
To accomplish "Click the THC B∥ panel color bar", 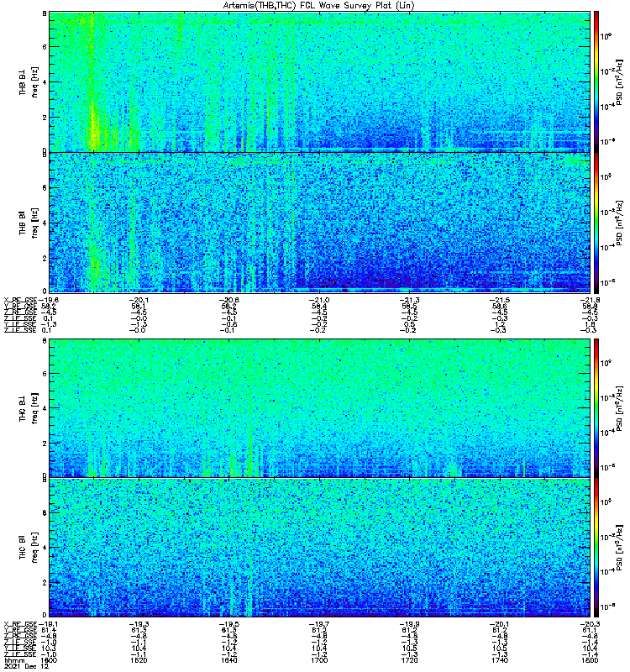I will [x=596, y=548].
